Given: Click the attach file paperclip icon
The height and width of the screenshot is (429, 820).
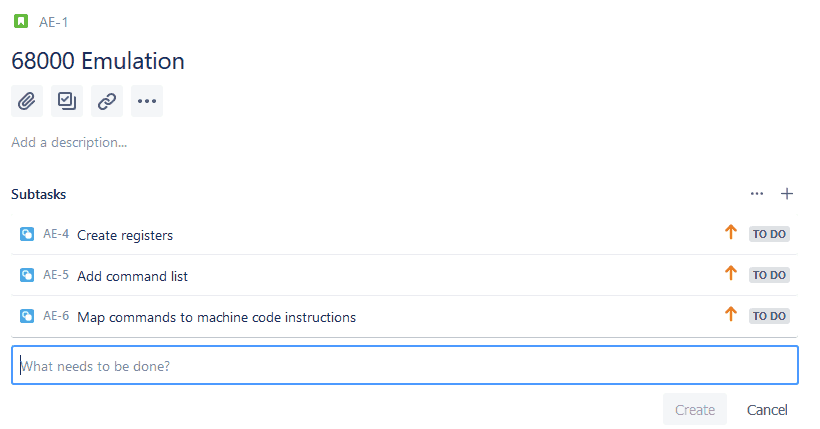Looking at the screenshot, I should click(27, 100).
